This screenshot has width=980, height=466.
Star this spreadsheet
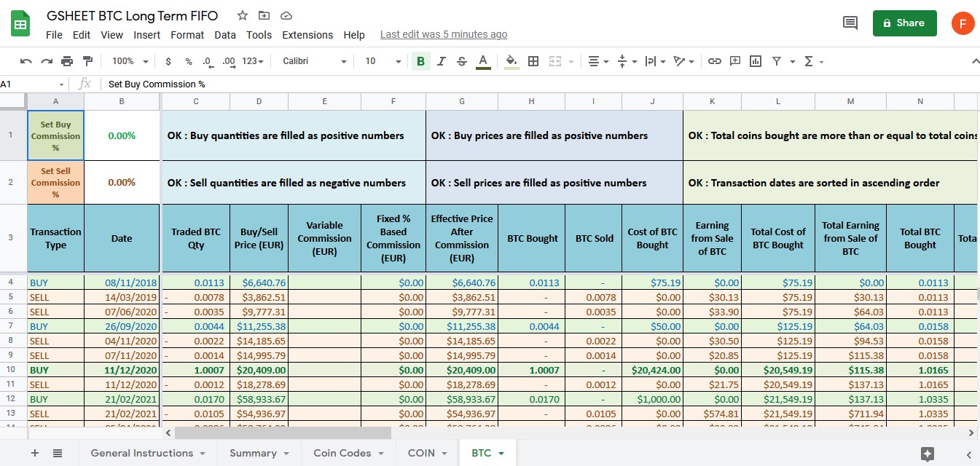click(x=243, y=15)
